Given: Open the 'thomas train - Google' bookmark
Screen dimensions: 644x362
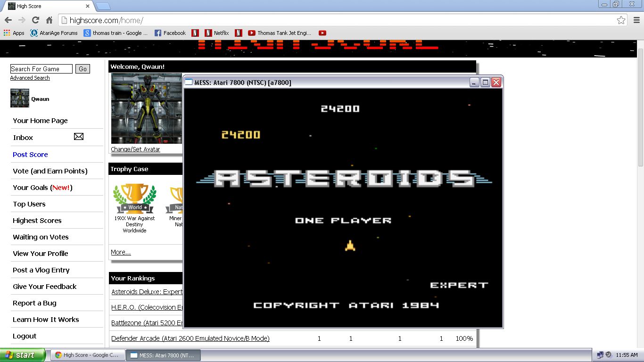Looking at the screenshot, I should click(x=116, y=33).
